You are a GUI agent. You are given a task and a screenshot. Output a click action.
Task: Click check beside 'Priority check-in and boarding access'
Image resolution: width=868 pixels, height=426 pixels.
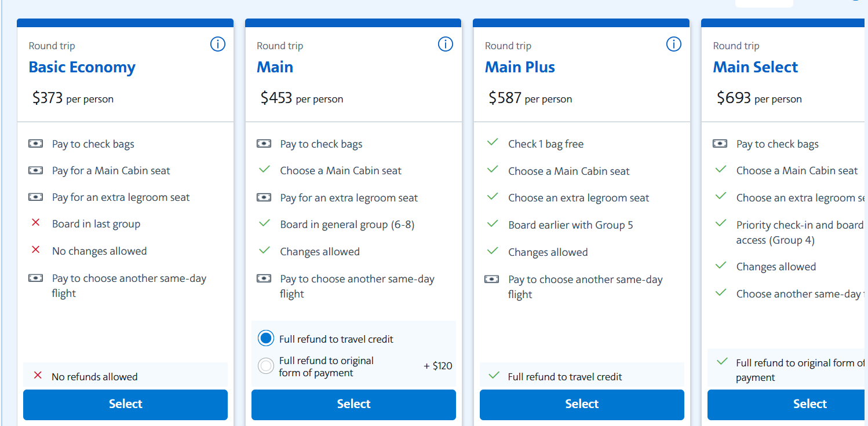coord(720,223)
